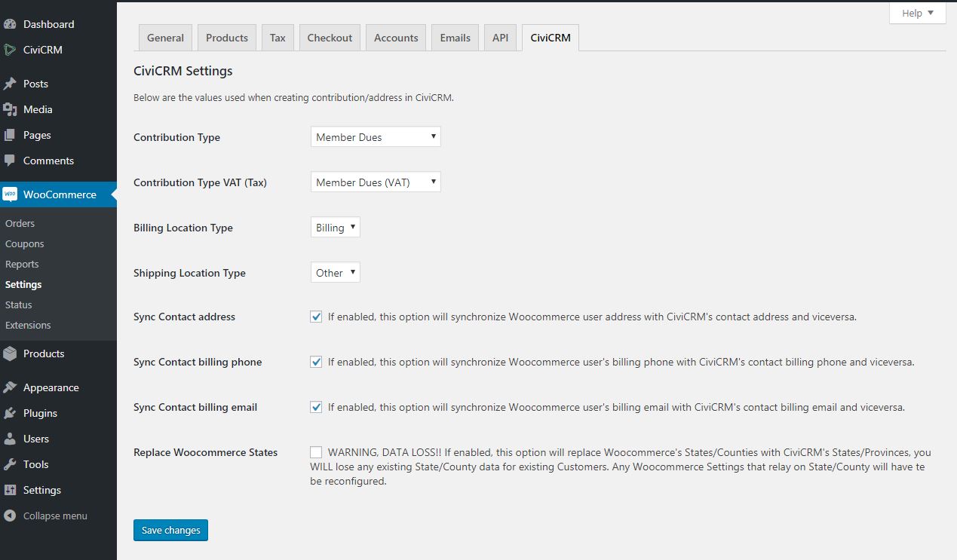Toggle Sync Contact billing email checkbox
Image resolution: width=957 pixels, height=560 pixels.
coord(316,407)
